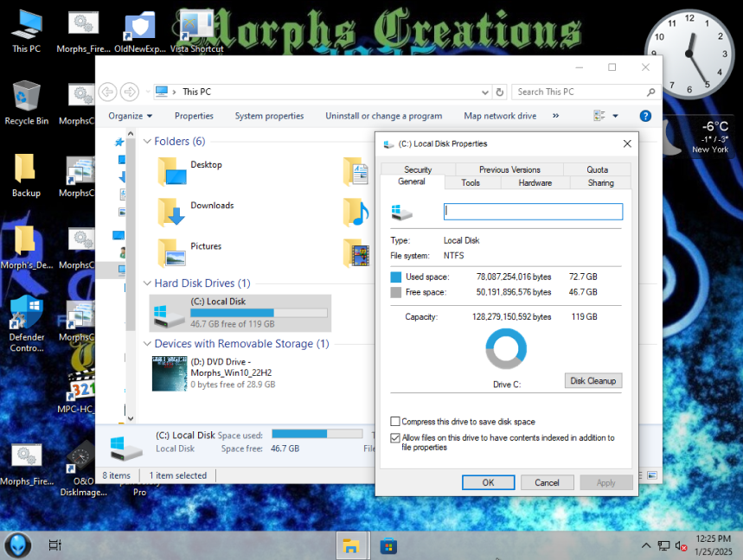This screenshot has width=743, height=560.
Task: Enable Compress this drive to save disk space
Action: coord(395,422)
